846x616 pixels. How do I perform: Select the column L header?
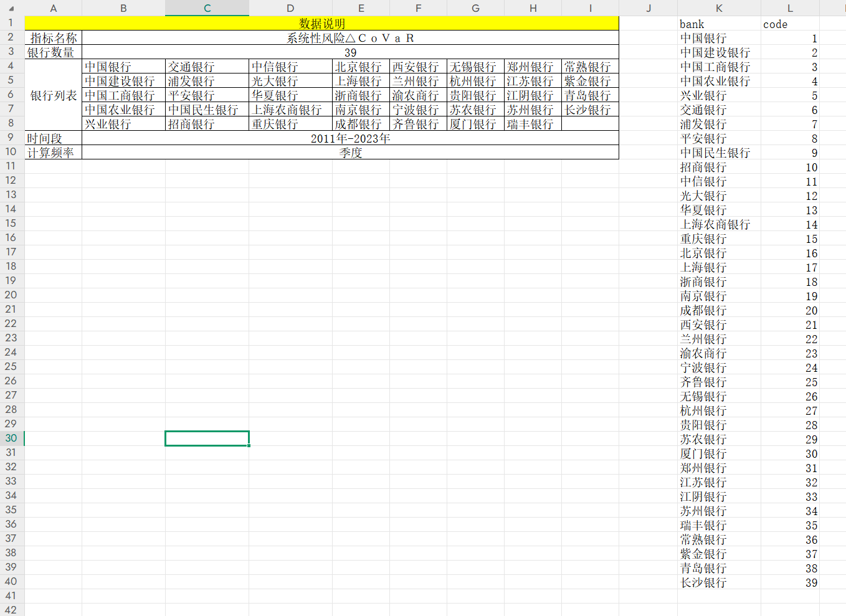(x=790, y=8)
